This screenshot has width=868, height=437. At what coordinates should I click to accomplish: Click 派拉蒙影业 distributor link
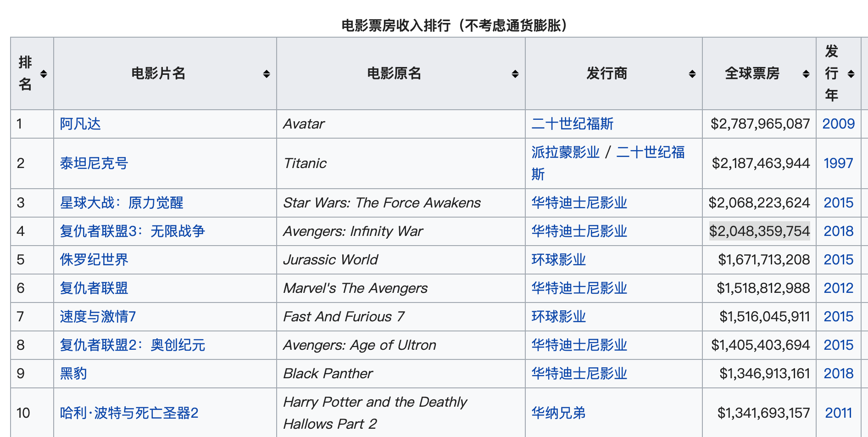565,152
